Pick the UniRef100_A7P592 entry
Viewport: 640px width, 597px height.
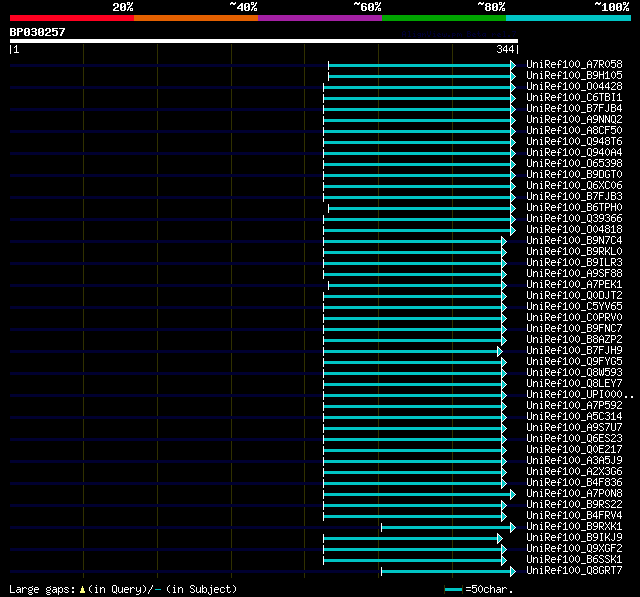pos(574,406)
